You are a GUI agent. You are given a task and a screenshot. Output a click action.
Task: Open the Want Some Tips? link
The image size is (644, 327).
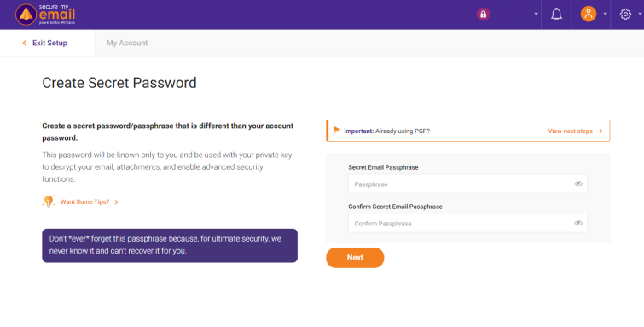pos(89,201)
